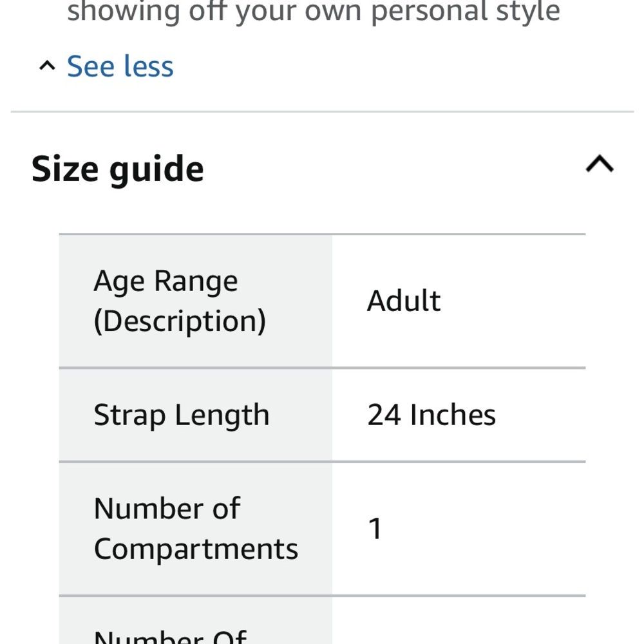The image size is (644, 644).
Task: Click the word guide in section title
Action: point(156,169)
